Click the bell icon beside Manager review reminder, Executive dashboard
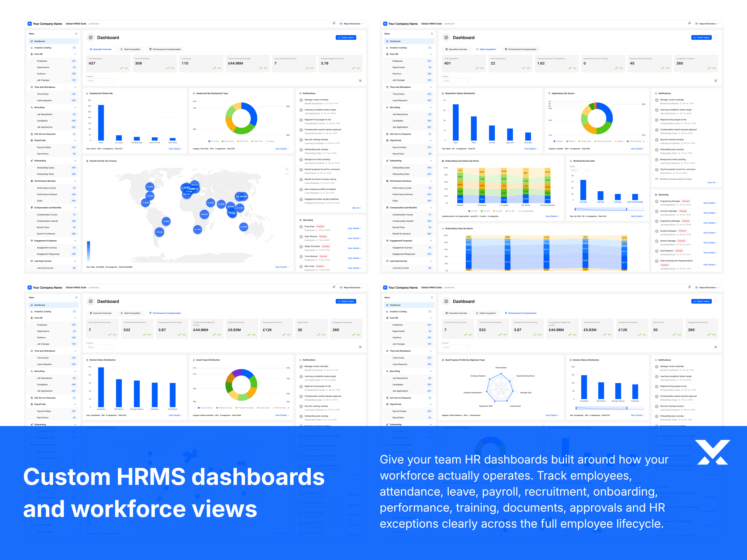 click(301, 100)
